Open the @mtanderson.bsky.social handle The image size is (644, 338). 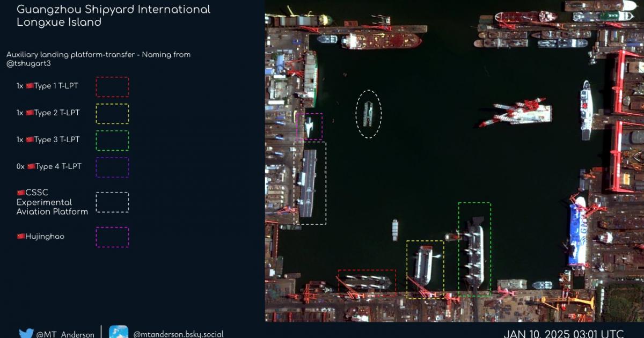click(x=178, y=334)
